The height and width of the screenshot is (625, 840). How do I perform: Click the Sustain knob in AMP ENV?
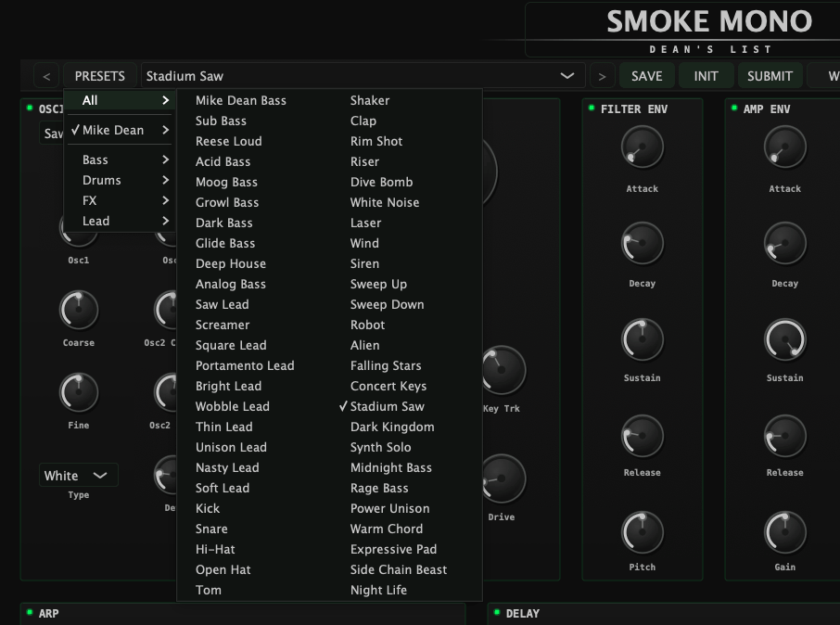point(784,341)
